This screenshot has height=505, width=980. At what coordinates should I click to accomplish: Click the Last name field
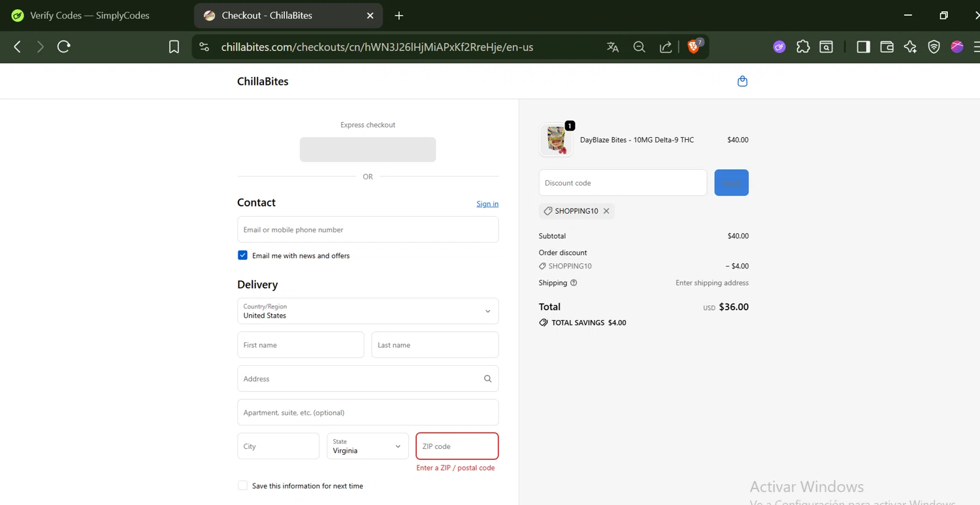coord(435,345)
